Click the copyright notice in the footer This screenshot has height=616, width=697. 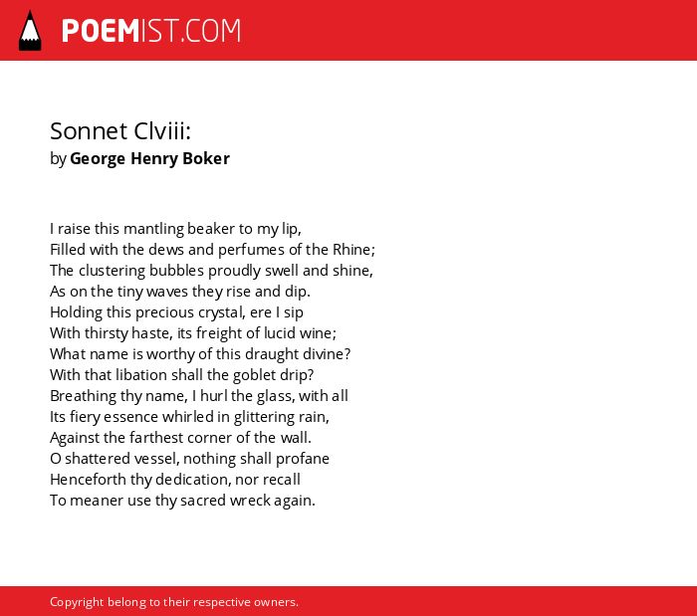[174, 602]
